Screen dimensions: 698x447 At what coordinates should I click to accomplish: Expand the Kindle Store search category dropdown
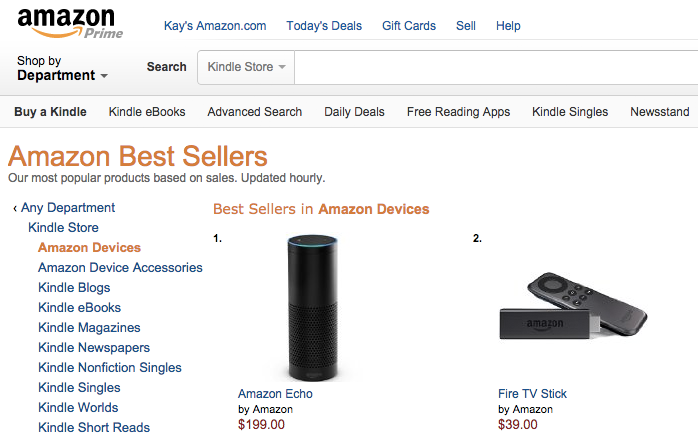pyautogui.click(x=246, y=67)
